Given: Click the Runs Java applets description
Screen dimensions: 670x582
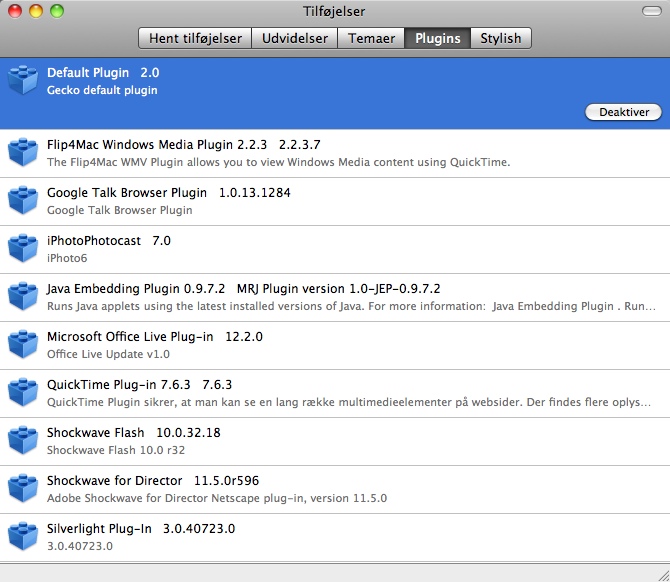Looking at the screenshot, I should coord(351,306).
